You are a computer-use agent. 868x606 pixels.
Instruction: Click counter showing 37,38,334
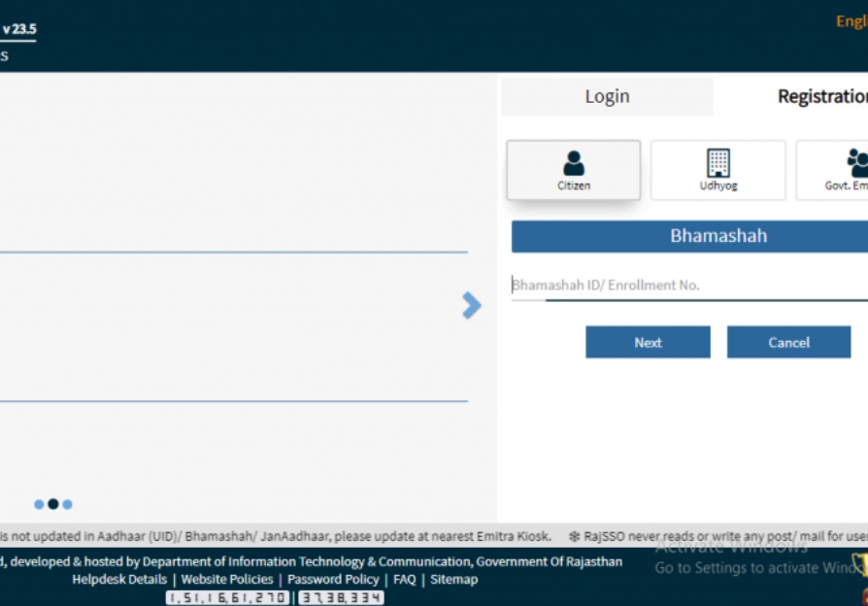coord(341,597)
